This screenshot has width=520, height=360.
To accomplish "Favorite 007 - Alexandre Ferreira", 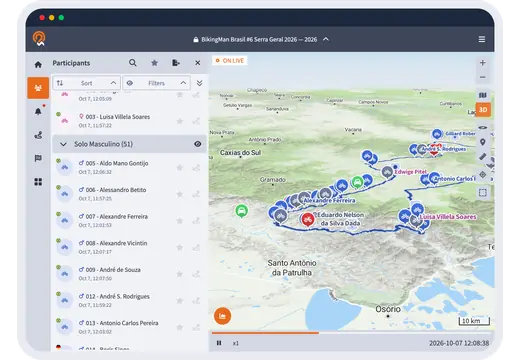I will tap(180, 221).
